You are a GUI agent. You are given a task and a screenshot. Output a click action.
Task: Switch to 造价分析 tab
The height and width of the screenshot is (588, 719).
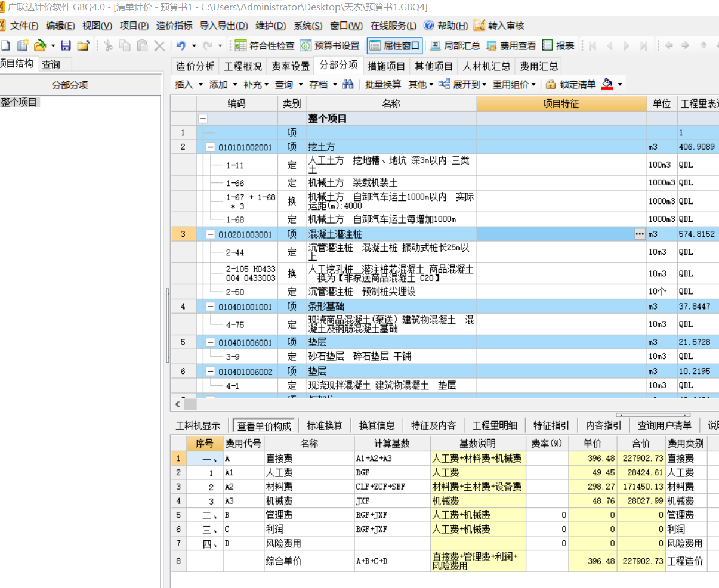click(195, 66)
